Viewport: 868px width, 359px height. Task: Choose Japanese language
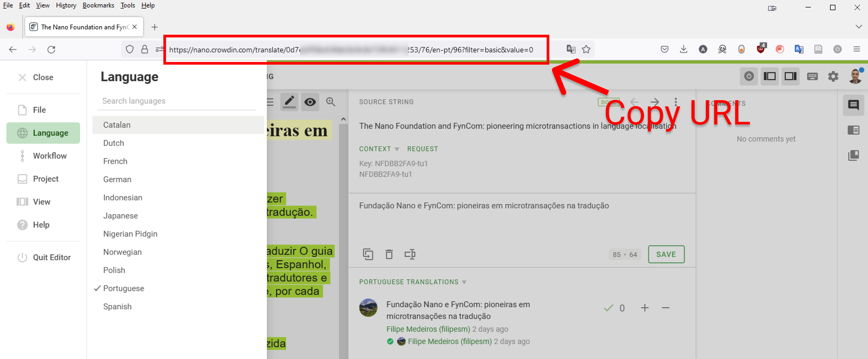(178, 216)
